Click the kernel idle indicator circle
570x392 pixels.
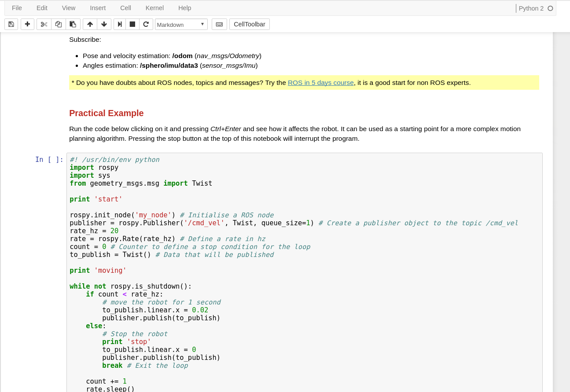click(x=550, y=8)
